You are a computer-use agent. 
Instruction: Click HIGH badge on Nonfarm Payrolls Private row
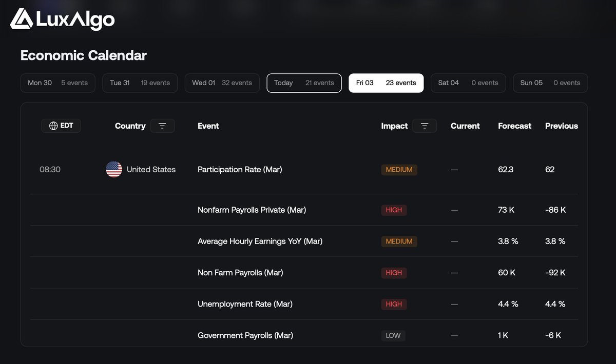394,210
